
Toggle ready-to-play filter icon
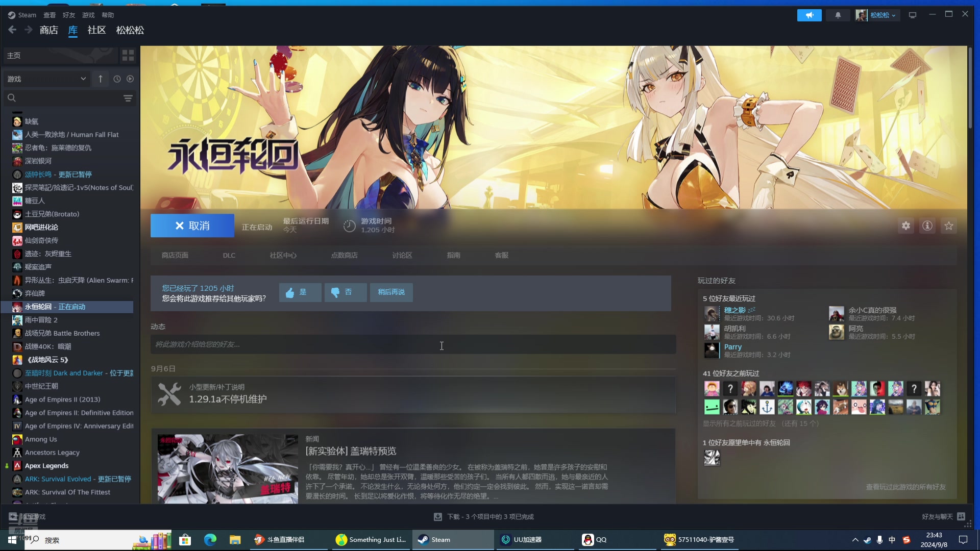130,79
